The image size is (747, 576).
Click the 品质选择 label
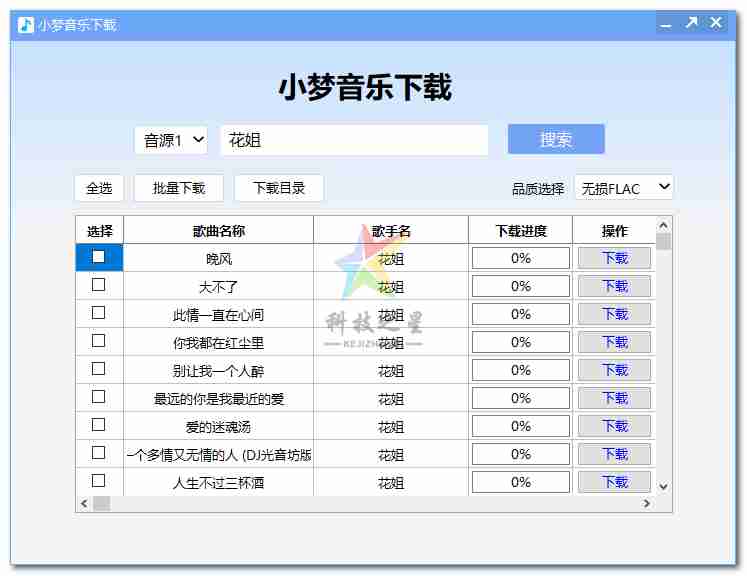pyautogui.click(x=538, y=189)
